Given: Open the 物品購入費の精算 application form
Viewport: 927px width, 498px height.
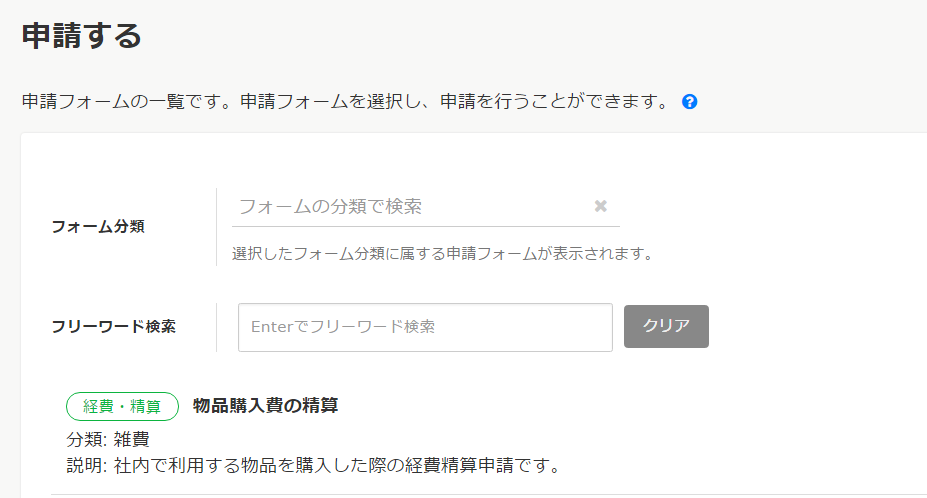Looking at the screenshot, I should click(x=265, y=405).
